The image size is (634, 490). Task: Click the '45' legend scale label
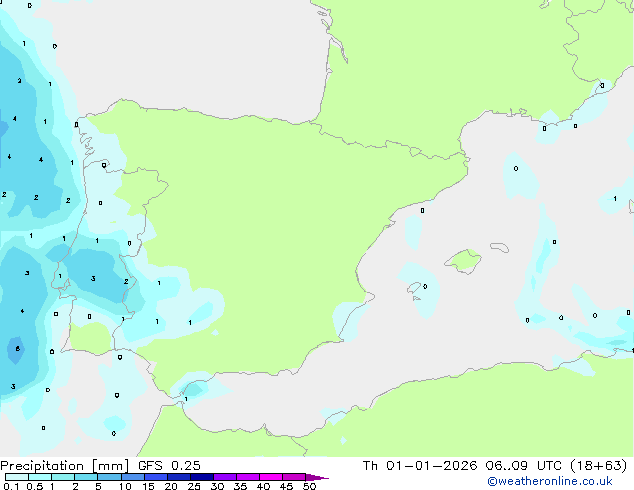[286, 486]
